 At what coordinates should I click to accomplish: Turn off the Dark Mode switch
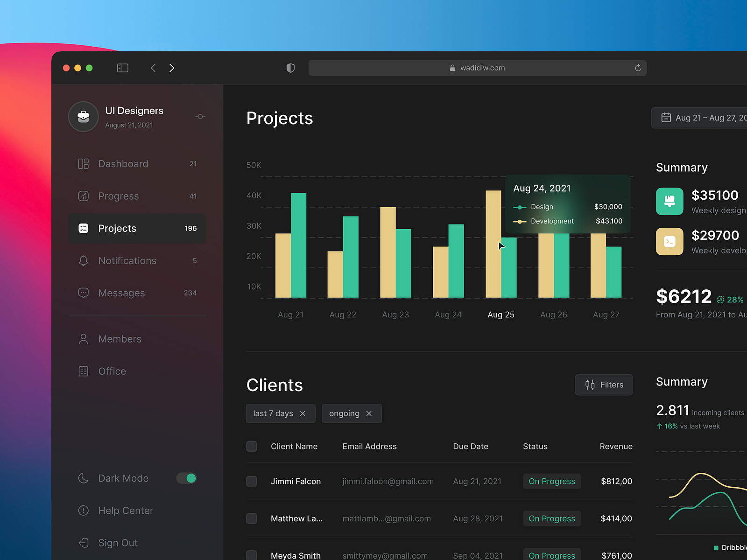click(186, 478)
